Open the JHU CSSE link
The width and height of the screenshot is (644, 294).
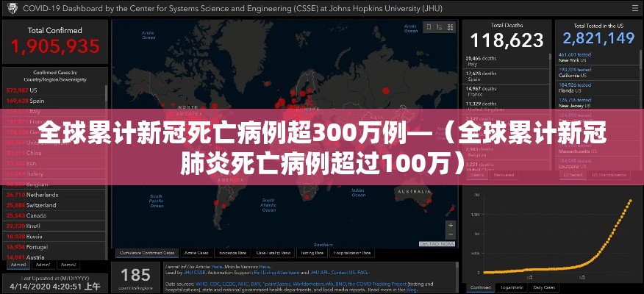click(x=196, y=272)
